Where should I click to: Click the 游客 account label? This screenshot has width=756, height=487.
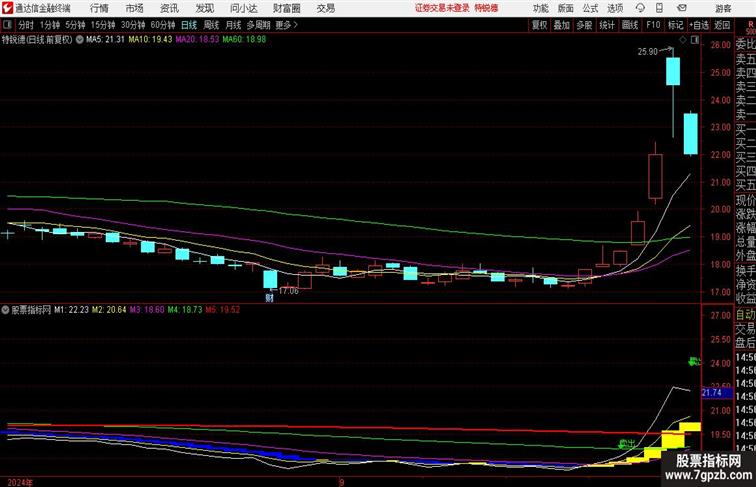(x=723, y=8)
